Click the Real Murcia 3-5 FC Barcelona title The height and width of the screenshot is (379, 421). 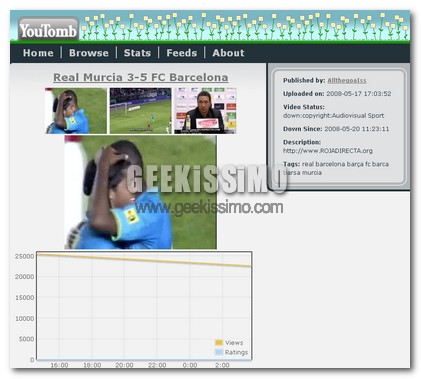141,77
